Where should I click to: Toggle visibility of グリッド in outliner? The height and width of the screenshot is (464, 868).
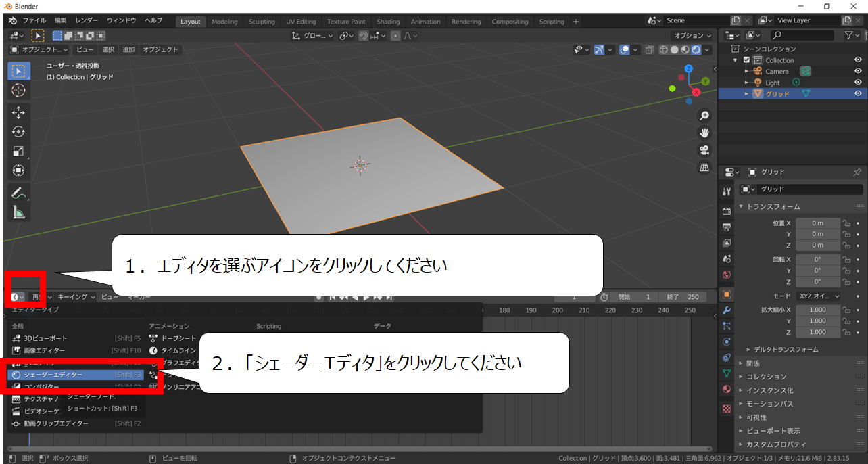coord(858,94)
